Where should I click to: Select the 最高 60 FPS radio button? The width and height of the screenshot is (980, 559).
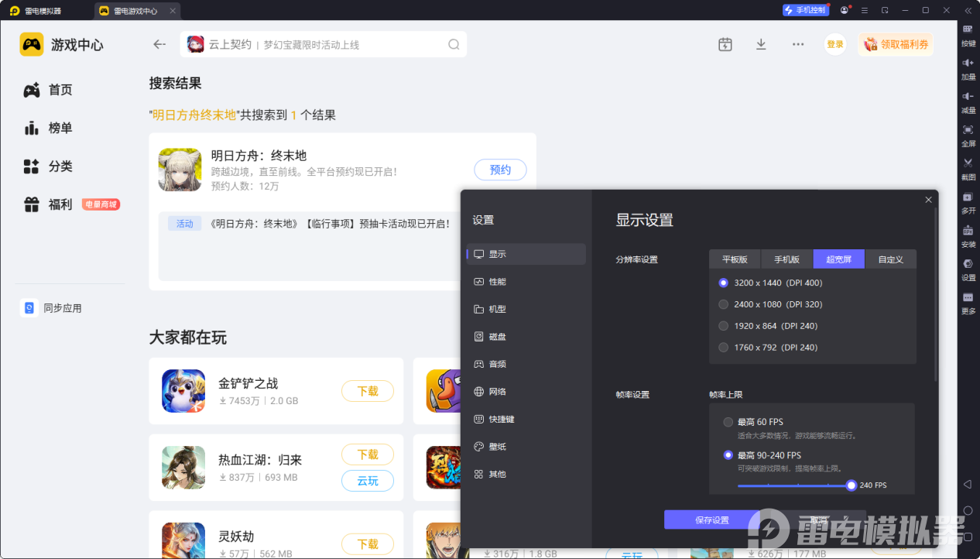[x=728, y=422]
